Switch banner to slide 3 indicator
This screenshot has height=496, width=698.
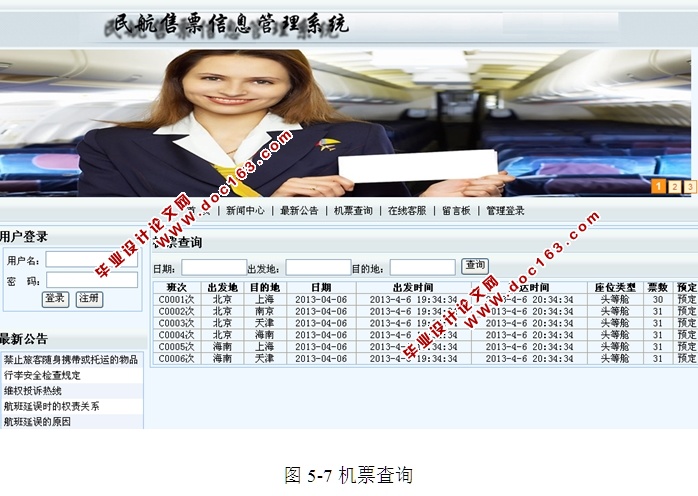(x=690, y=186)
